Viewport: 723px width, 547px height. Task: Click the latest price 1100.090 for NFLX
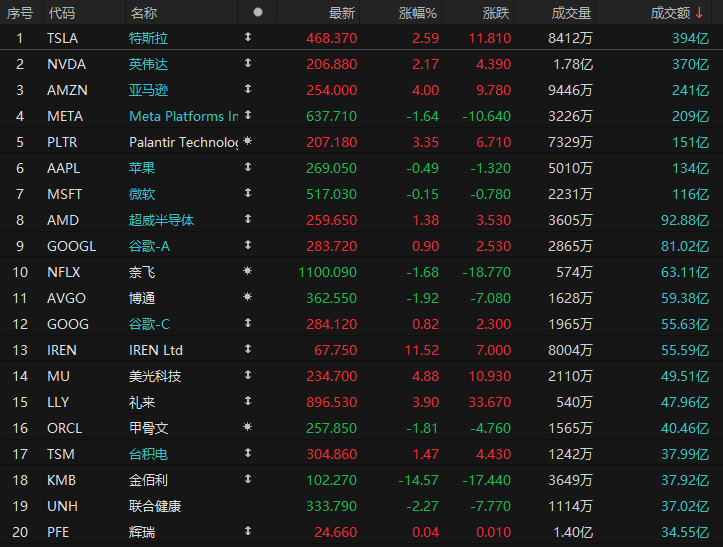coord(327,272)
